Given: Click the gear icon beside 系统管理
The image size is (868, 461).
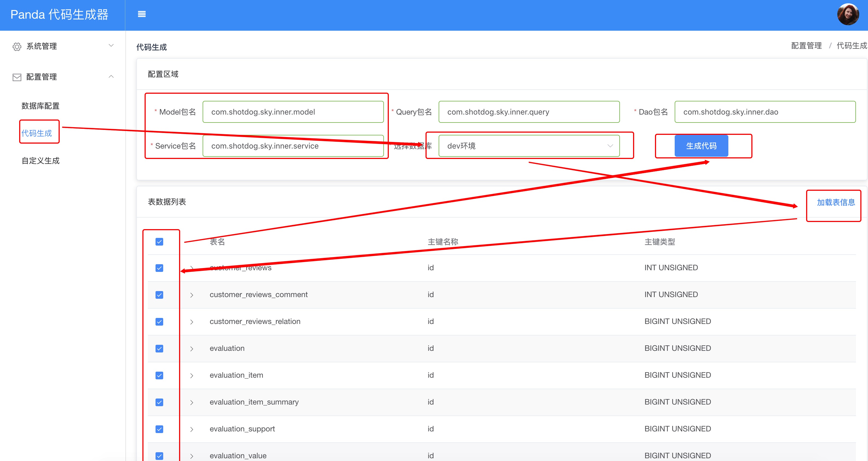Looking at the screenshot, I should click(x=17, y=47).
